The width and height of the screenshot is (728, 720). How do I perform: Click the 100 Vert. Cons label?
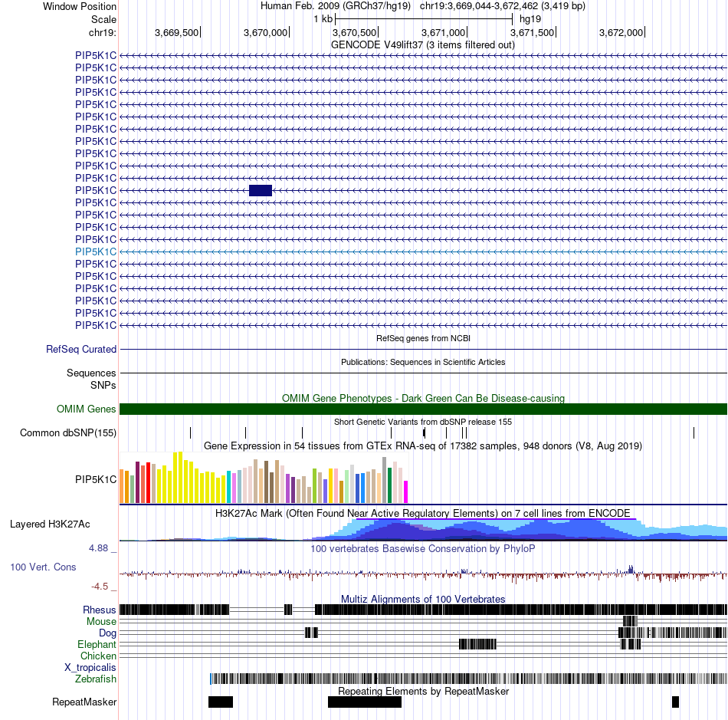(43, 567)
